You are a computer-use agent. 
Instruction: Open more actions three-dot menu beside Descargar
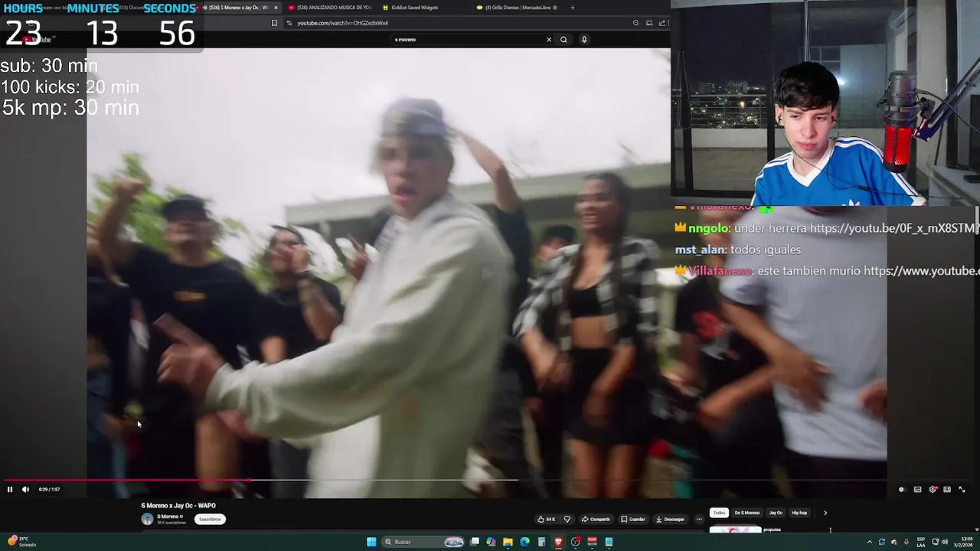click(x=699, y=519)
